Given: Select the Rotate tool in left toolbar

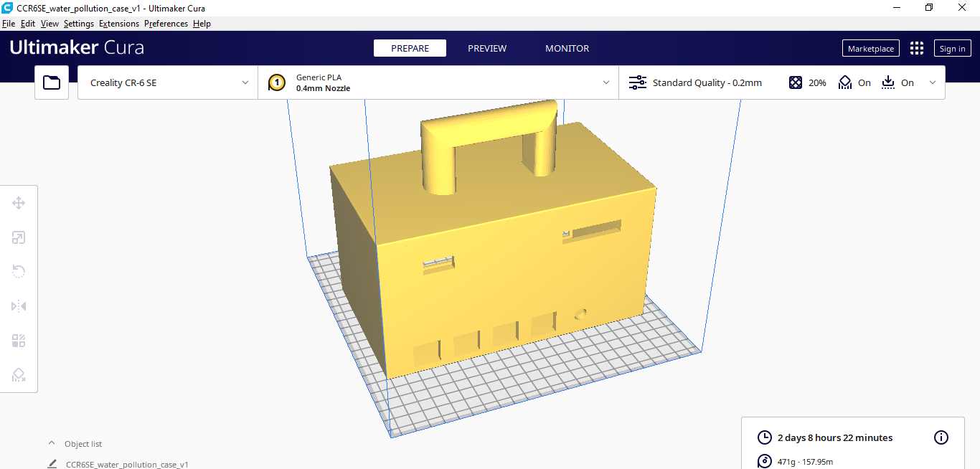Looking at the screenshot, I should pos(19,271).
